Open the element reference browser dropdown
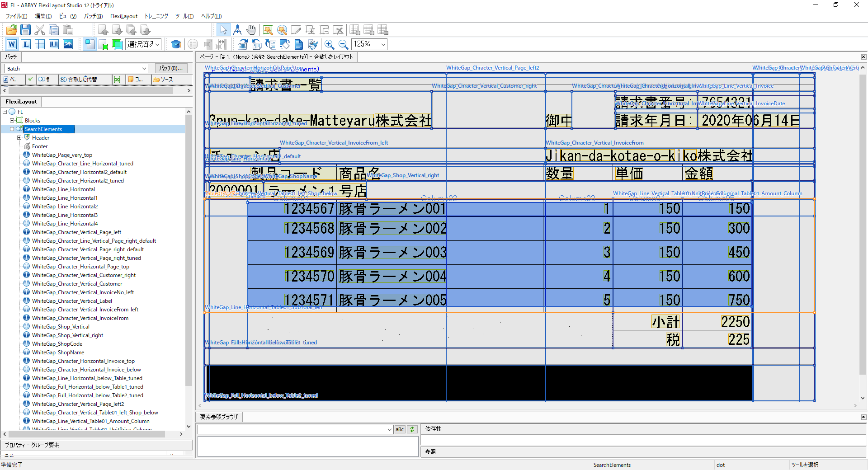 (x=389, y=429)
